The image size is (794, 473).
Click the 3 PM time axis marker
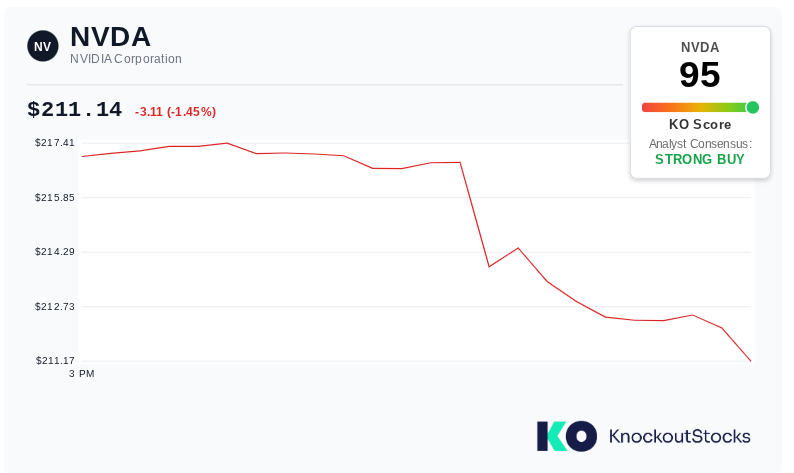(82, 374)
